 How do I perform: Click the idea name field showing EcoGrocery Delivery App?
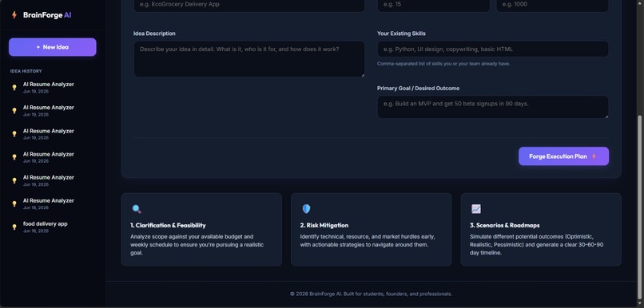click(x=249, y=5)
